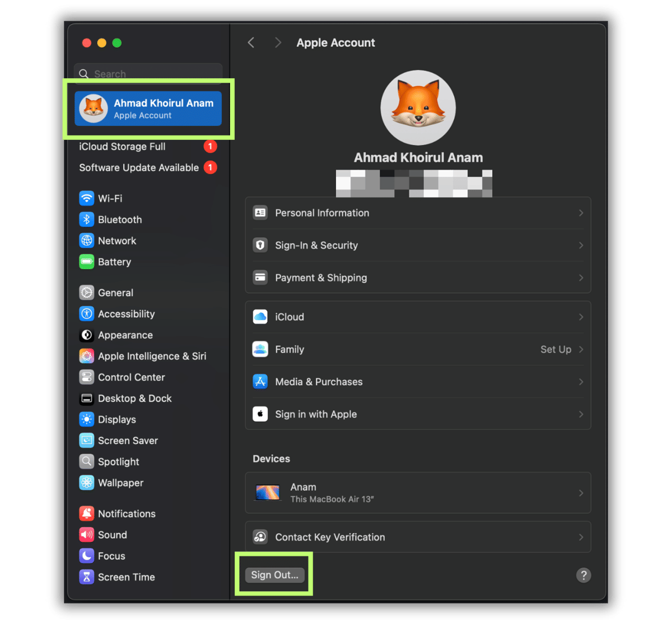Open Notifications bell icon
This screenshot has width=672, height=624.
click(86, 514)
